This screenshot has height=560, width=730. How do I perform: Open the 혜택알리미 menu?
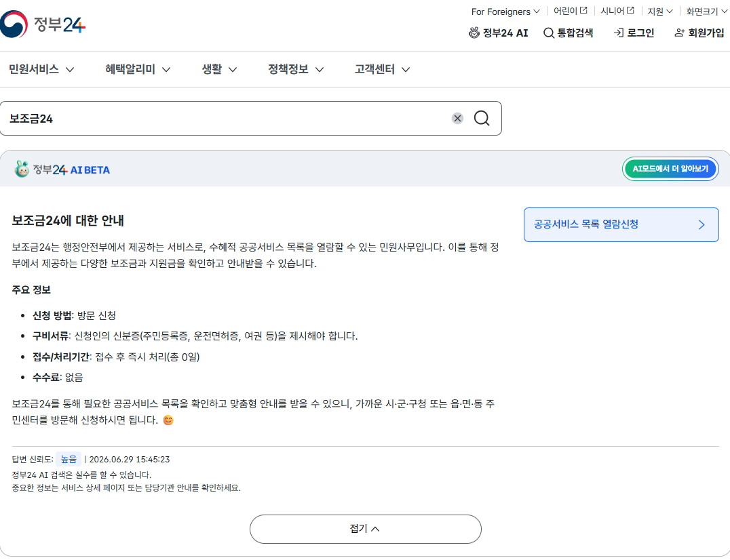138,69
